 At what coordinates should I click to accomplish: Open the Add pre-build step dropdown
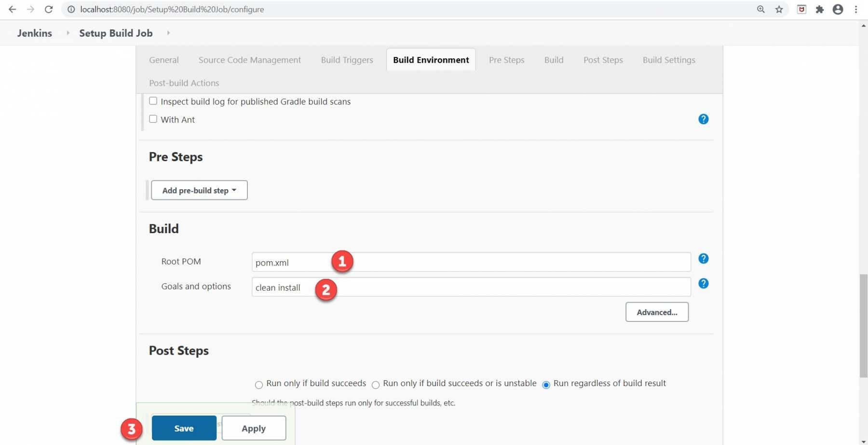coord(199,190)
